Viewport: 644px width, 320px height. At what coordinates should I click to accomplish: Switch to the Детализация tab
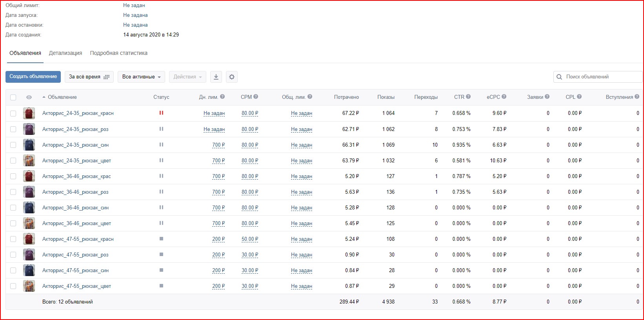point(65,53)
